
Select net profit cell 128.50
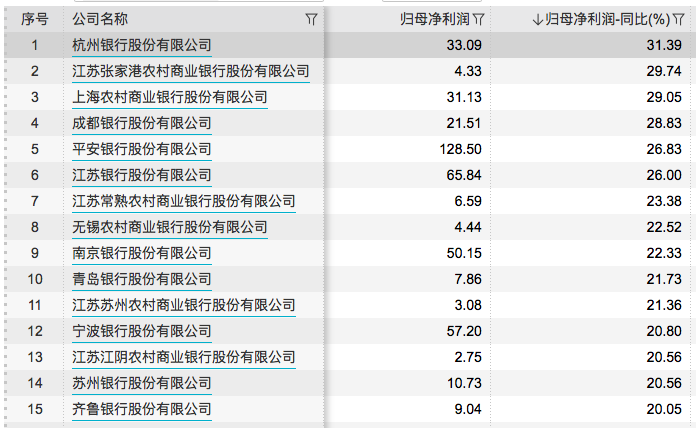click(460, 149)
